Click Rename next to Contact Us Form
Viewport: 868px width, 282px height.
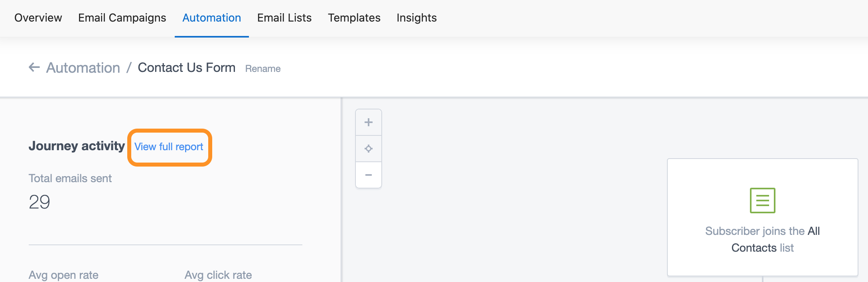263,69
